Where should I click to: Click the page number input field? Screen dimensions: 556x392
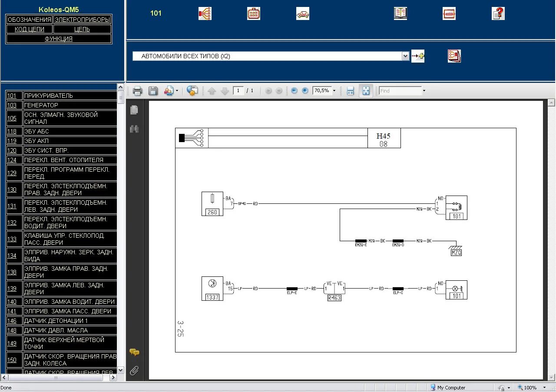click(238, 91)
